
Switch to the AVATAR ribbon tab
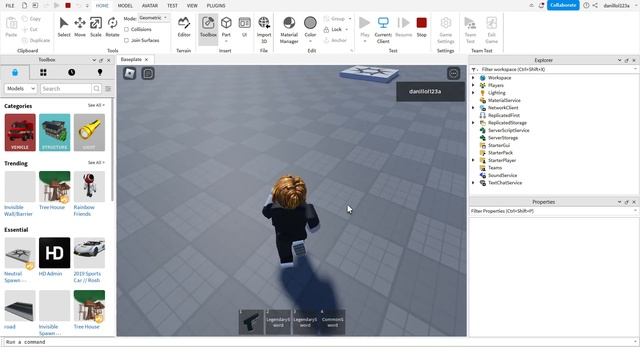[x=150, y=6]
